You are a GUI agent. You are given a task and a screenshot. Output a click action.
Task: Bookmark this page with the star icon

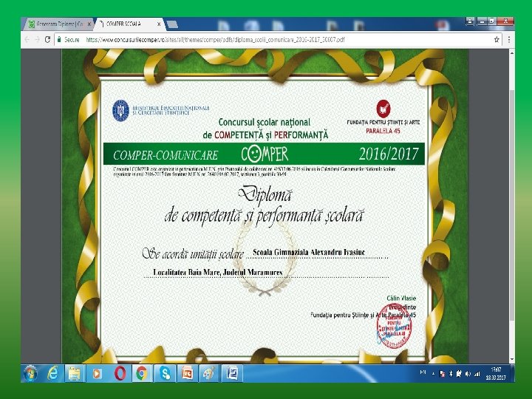click(497, 39)
